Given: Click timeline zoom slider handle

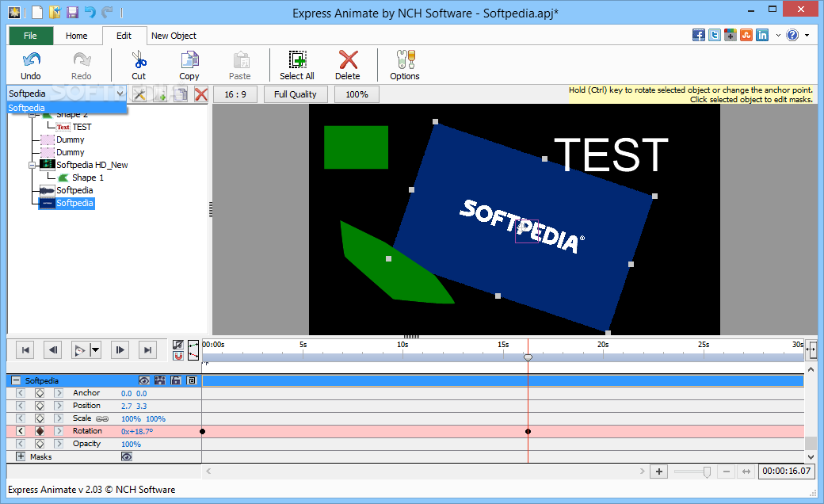Looking at the screenshot, I should pyautogui.click(x=707, y=472).
